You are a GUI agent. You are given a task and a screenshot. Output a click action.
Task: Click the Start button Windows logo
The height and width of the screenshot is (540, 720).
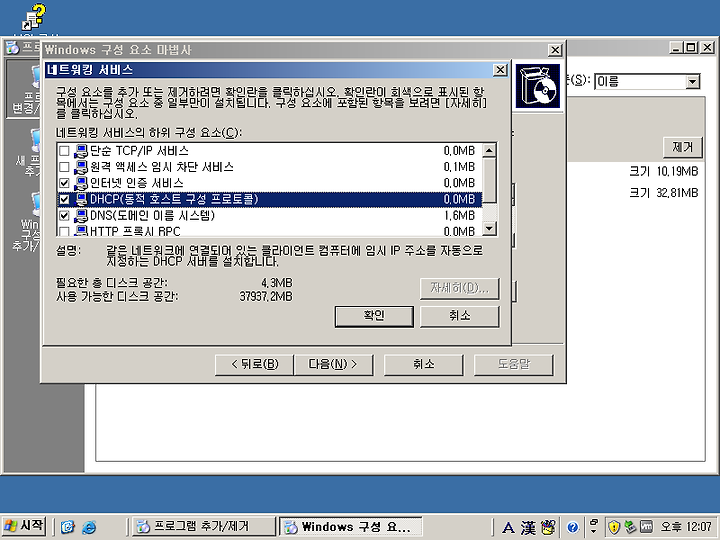[x=11, y=526]
